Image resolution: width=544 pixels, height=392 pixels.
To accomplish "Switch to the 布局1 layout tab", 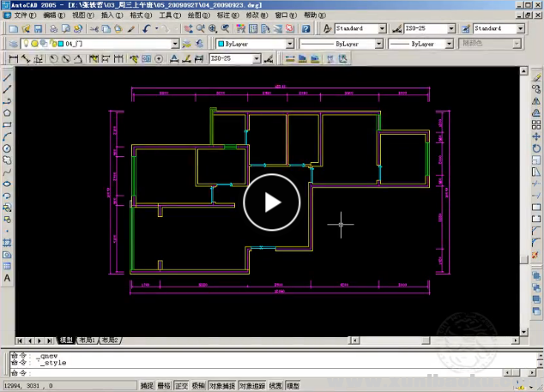I will tap(87, 341).
